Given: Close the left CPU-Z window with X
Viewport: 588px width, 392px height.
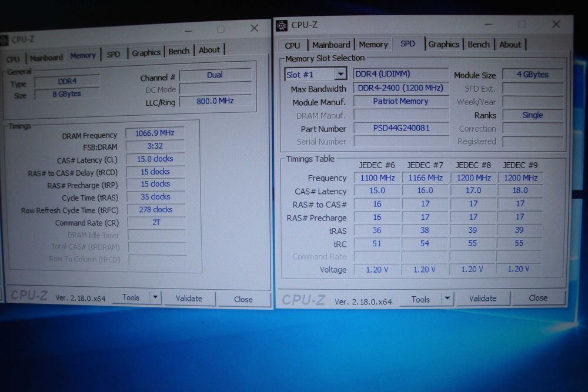Looking at the screenshot, I should tap(254, 28).
